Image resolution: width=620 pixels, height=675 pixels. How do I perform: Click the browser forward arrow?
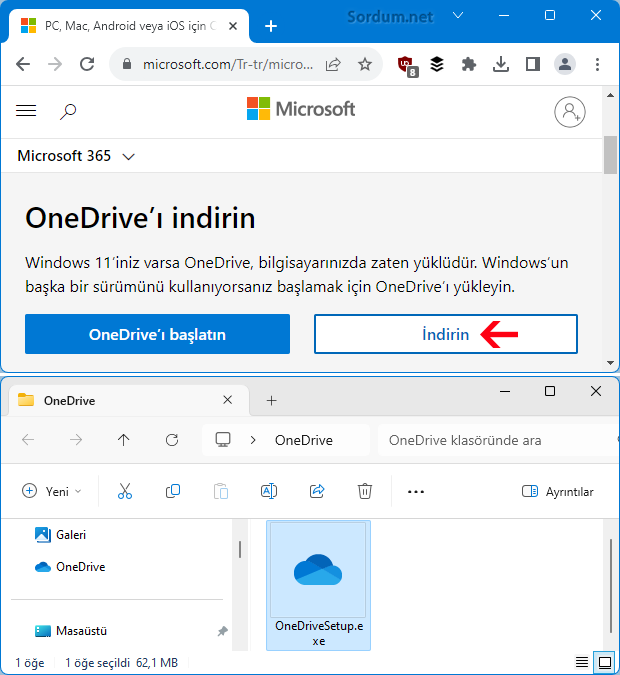click(x=55, y=65)
